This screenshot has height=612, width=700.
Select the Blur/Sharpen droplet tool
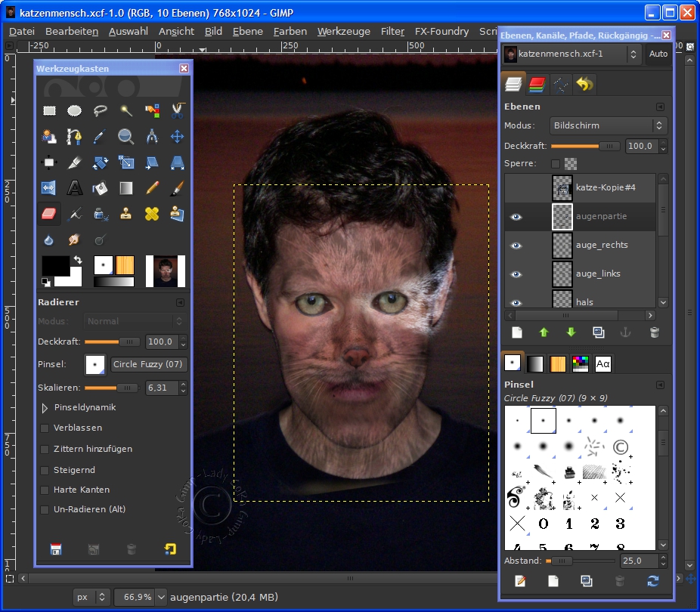coord(48,240)
